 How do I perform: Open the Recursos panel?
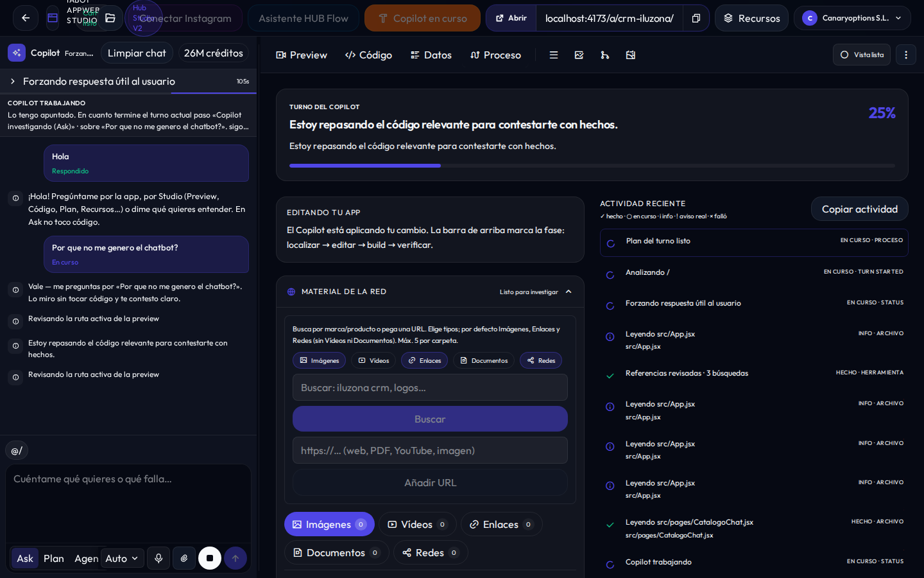tap(752, 18)
